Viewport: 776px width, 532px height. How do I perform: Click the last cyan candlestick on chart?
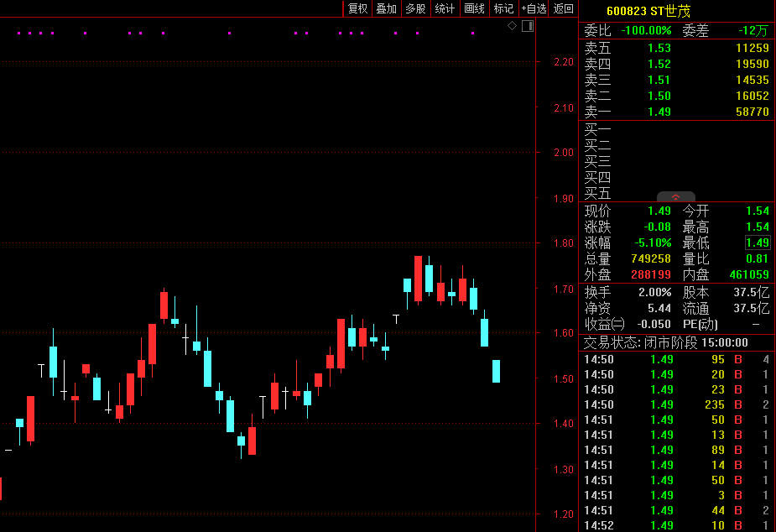coord(496,371)
